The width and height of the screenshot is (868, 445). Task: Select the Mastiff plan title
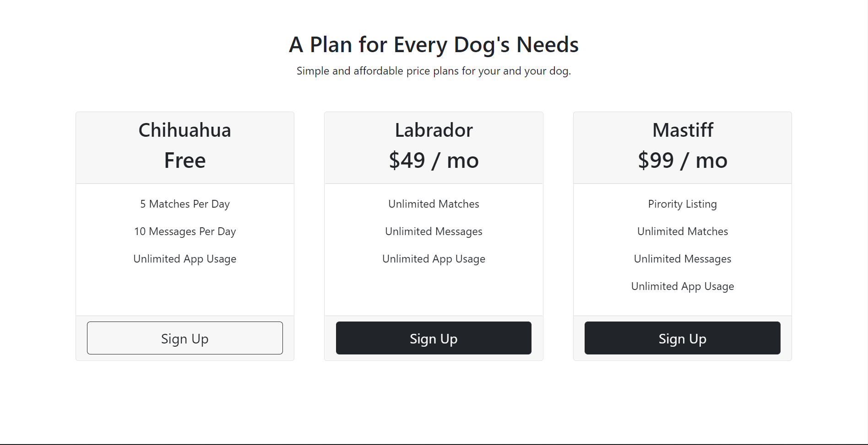[682, 130]
